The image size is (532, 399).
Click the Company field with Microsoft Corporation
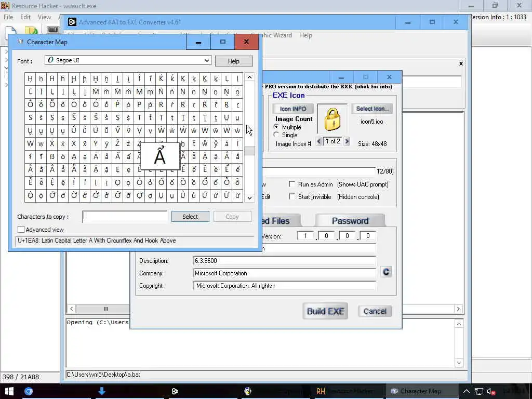tap(284, 273)
